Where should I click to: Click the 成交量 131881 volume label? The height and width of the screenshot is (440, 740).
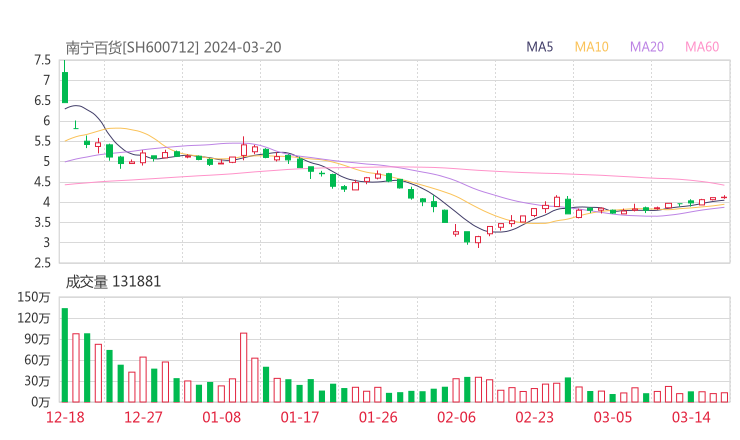(113, 282)
